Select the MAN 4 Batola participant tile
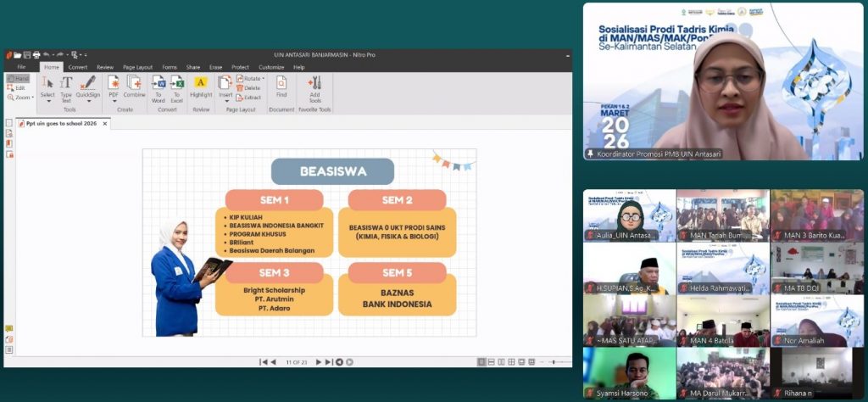This screenshot has height=402, width=868. 722,321
